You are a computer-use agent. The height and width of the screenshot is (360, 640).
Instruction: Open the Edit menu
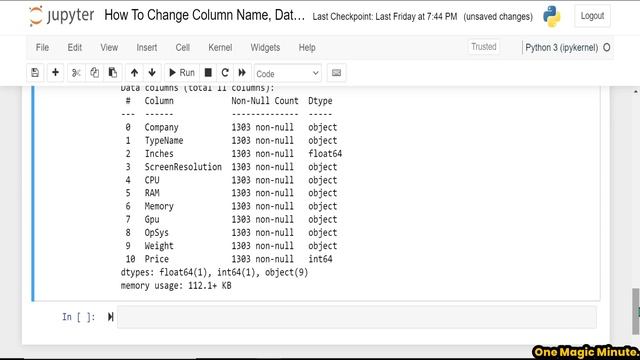tap(75, 48)
